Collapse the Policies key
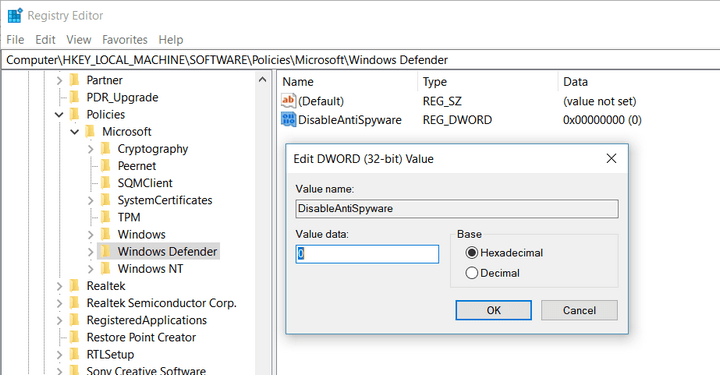720x375 pixels. point(59,115)
